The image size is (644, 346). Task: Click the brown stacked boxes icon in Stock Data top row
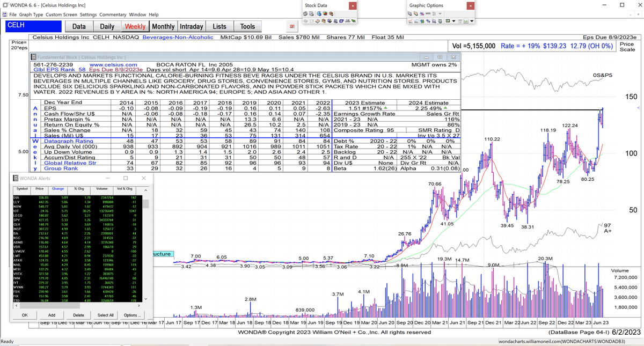(331, 13)
